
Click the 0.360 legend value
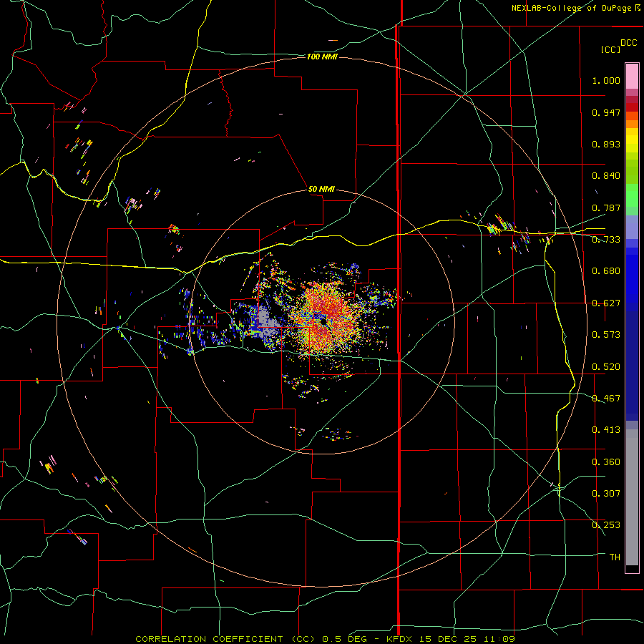606,462
